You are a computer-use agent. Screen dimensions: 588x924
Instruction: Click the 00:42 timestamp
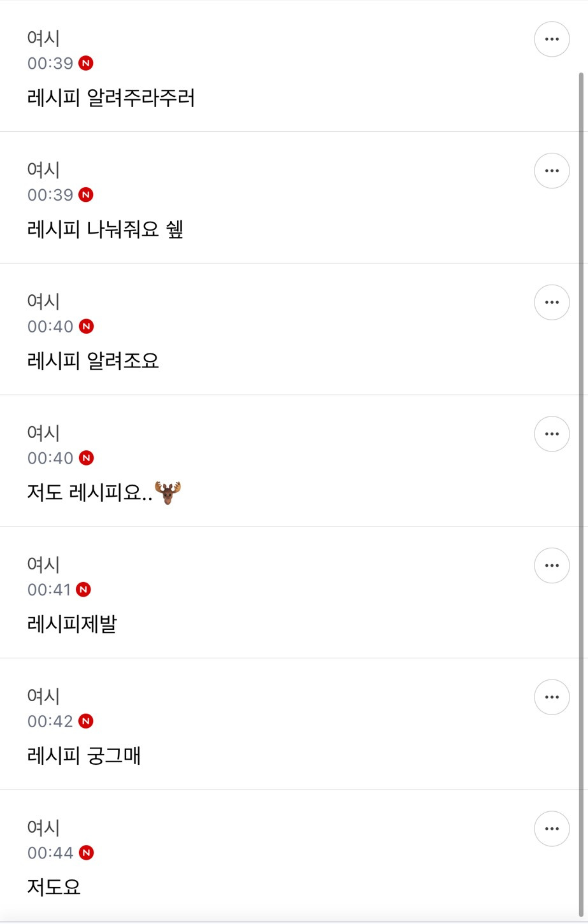50,721
